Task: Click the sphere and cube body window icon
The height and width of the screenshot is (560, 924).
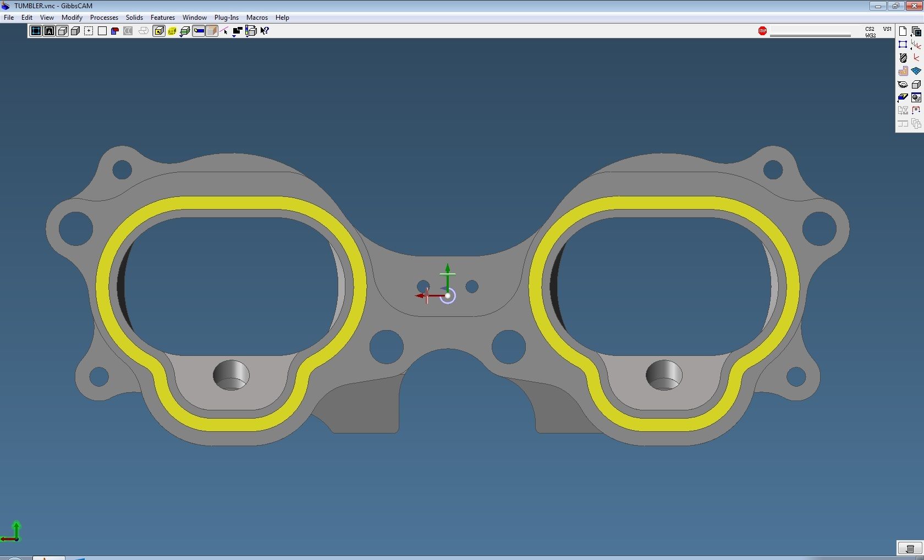Action: [916, 97]
